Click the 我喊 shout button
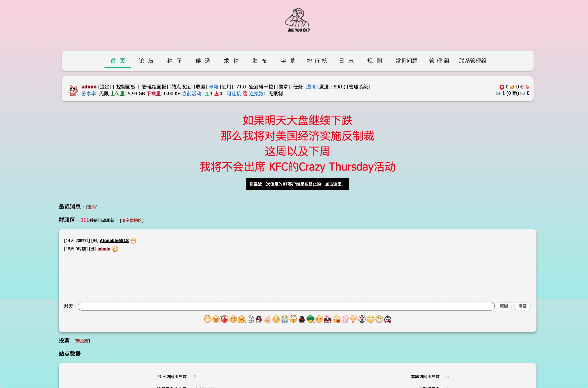The height and width of the screenshot is (388, 588). pos(504,306)
